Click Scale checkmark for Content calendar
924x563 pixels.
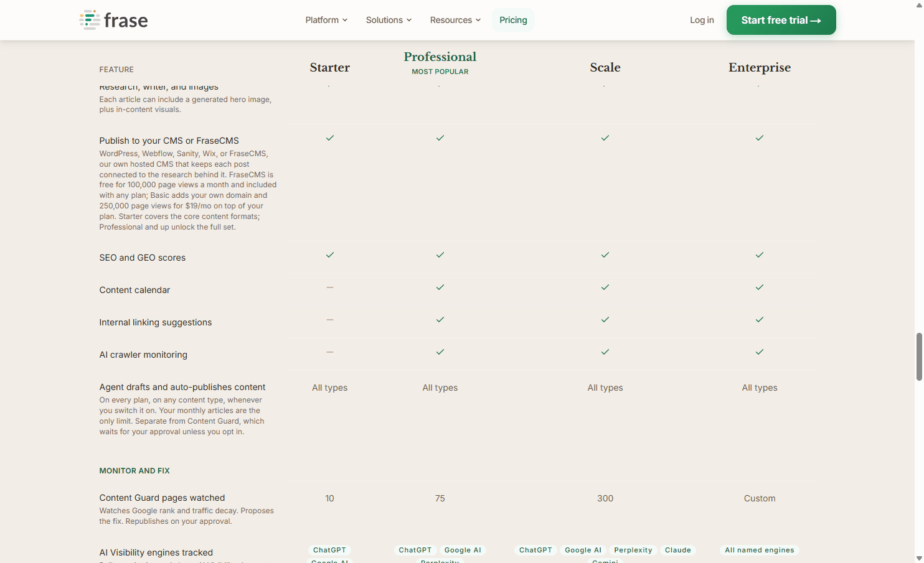coord(605,287)
